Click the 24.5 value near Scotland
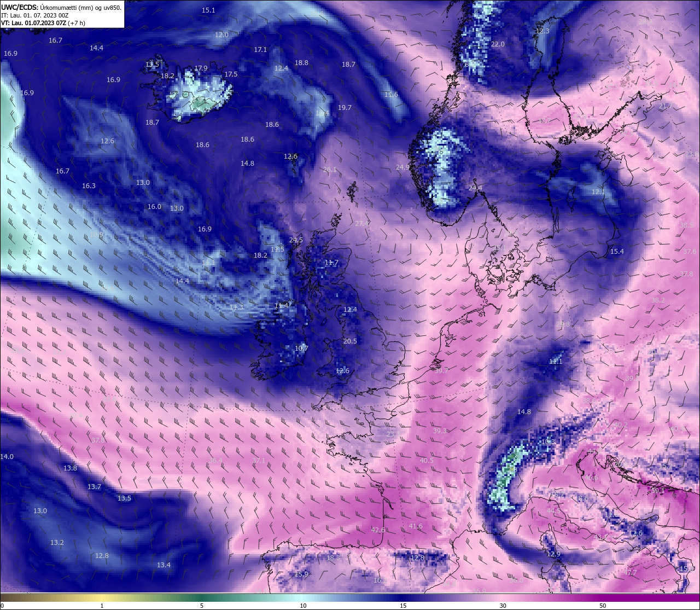 click(x=296, y=240)
